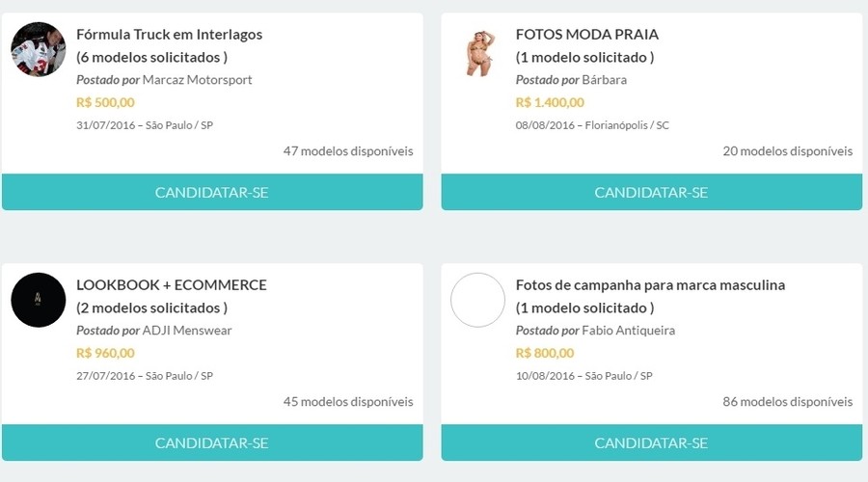Click the Bárbara beach fashion avatar
Viewport: 868px width, 482px height.
pyautogui.click(x=478, y=52)
